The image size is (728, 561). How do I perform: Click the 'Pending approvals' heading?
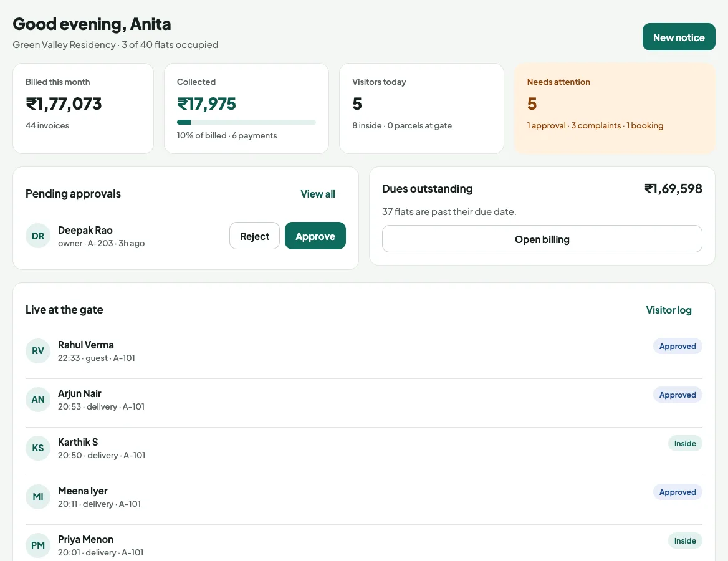coord(73,194)
